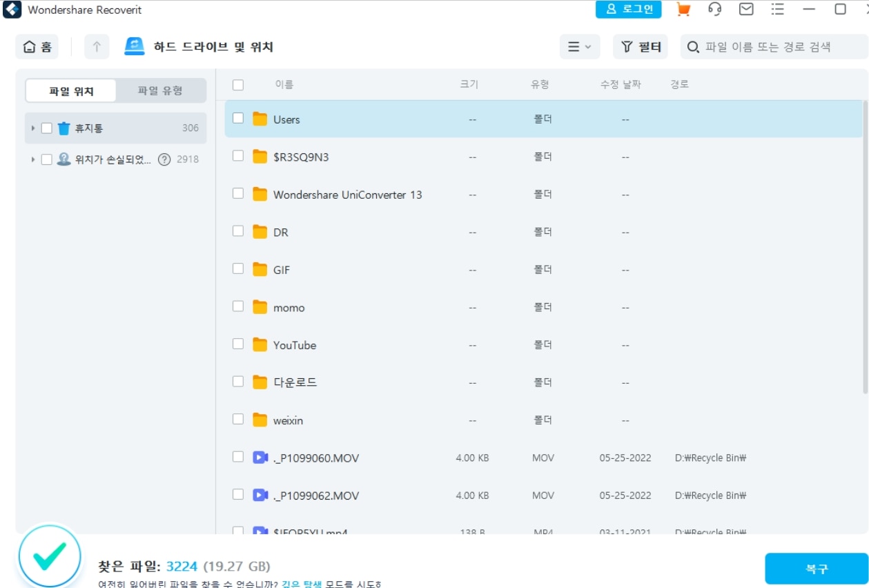Screen dimensions: 869x588
Task: Click the DR folder icon
Action: (260, 233)
